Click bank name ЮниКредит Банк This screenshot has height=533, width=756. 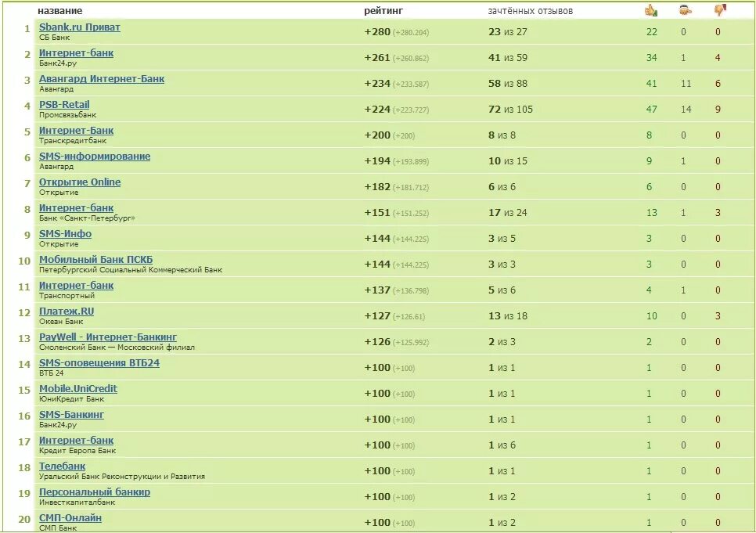pyautogui.click(x=71, y=399)
